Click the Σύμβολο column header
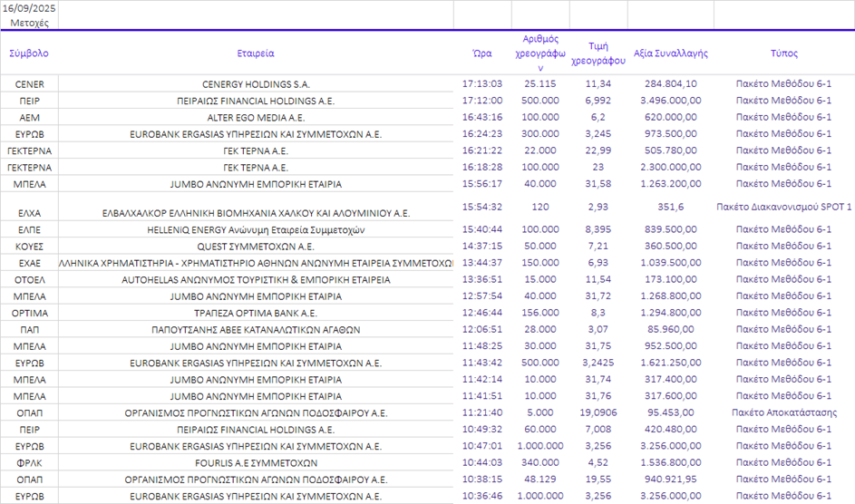Screen dimensions: 855x504 coord(29,53)
